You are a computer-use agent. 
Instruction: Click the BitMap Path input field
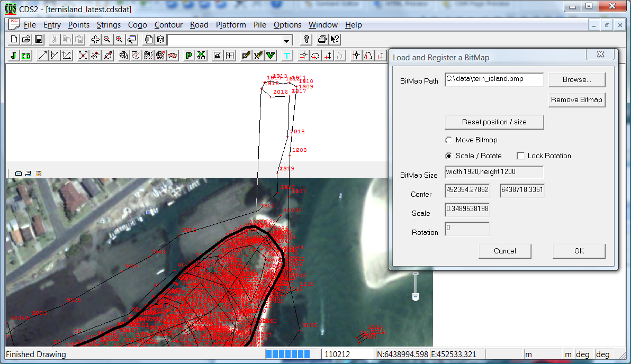pyautogui.click(x=493, y=79)
